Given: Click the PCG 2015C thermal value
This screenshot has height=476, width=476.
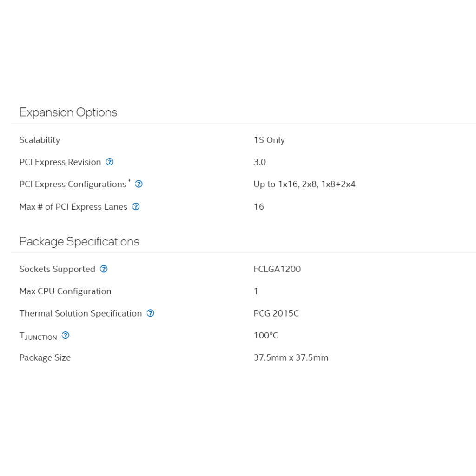Looking at the screenshot, I should point(276,313).
